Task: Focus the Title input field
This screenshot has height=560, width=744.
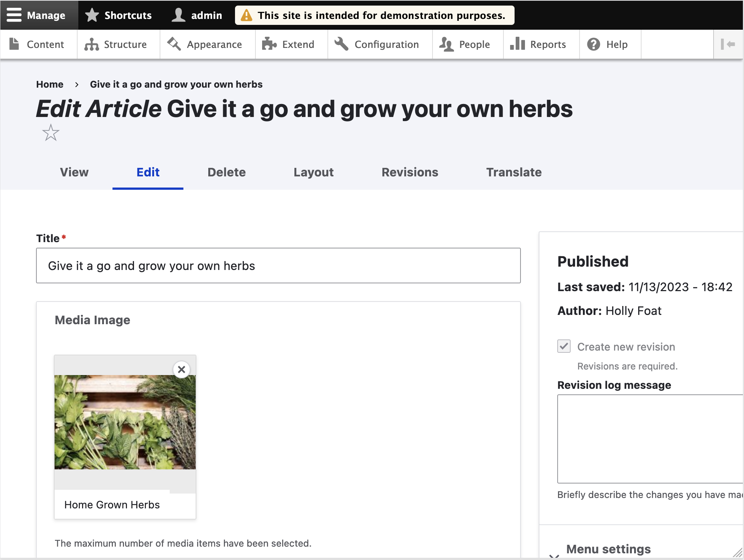Action: click(278, 266)
